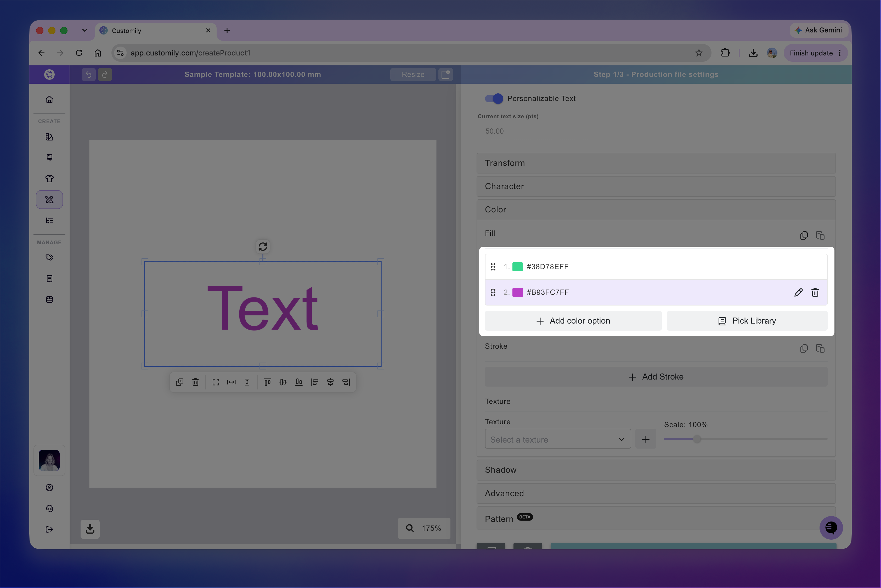
Task: Open the T-shirt products icon
Action: (49, 178)
